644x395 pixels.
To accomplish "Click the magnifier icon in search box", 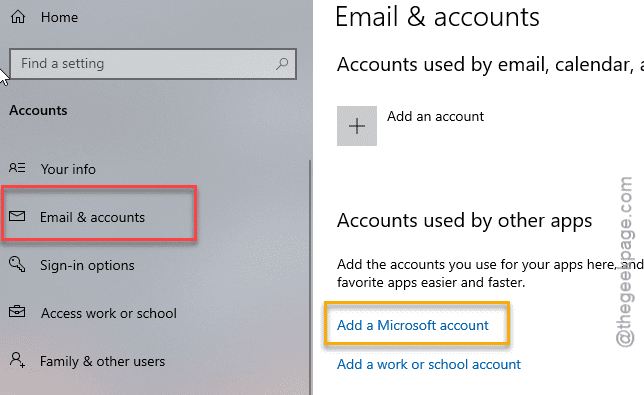I will [x=282, y=63].
